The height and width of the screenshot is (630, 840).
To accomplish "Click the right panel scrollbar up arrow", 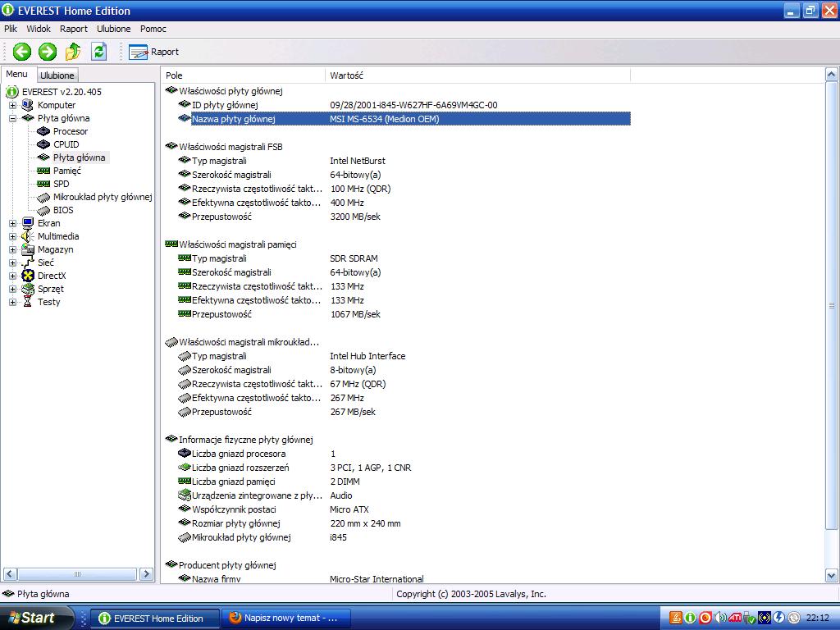I will (x=832, y=75).
